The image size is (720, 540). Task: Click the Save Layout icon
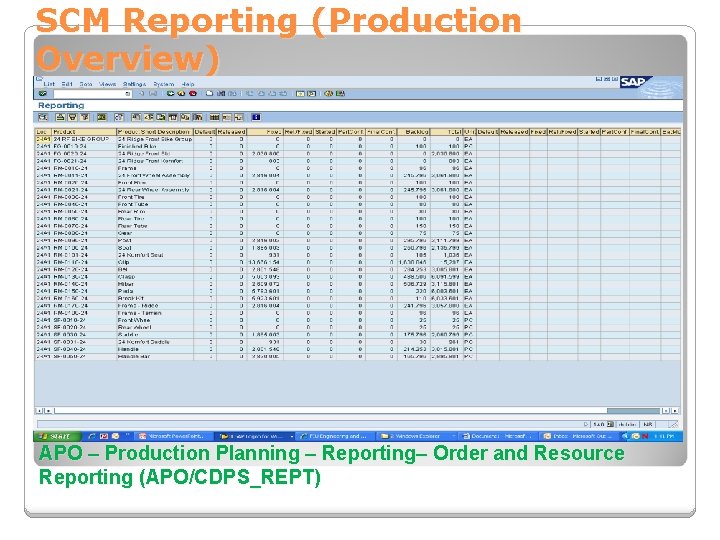pyautogui.click(x=239, y=118)
